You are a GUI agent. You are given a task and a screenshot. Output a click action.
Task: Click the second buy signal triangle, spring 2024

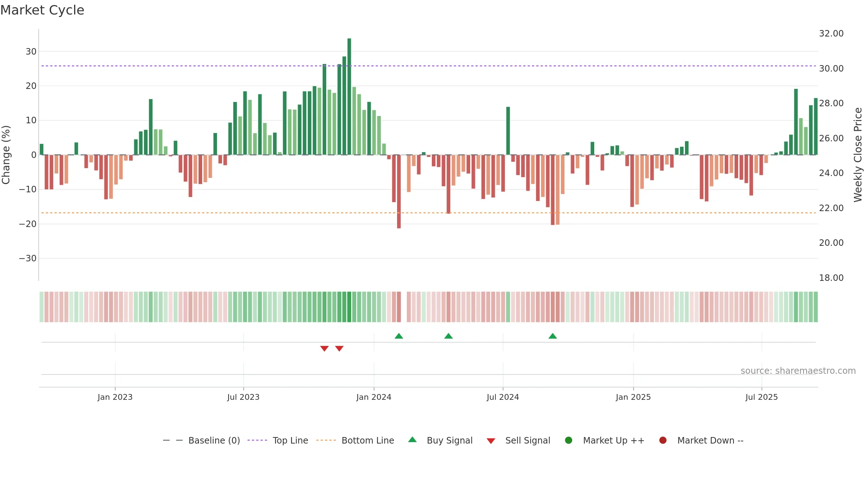tap(448, 336)
